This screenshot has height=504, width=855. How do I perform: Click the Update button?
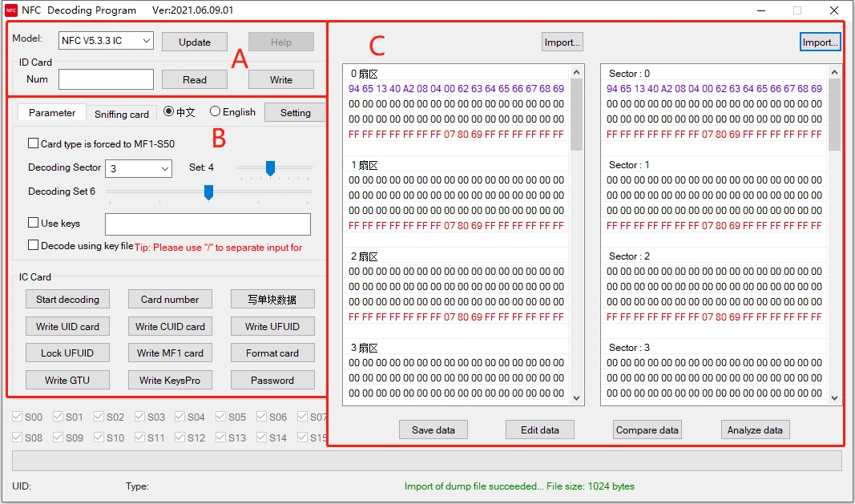(195, 42)
